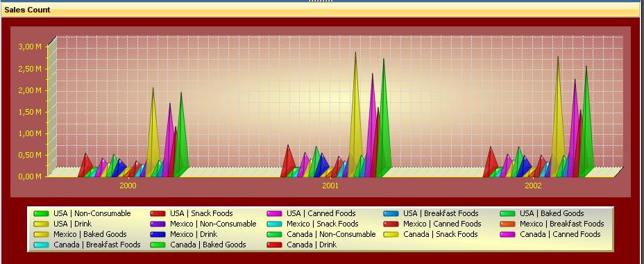Click the Canada | Non-Consumable legend swatch
Screen dimensions: 644x264
point(274,234)
